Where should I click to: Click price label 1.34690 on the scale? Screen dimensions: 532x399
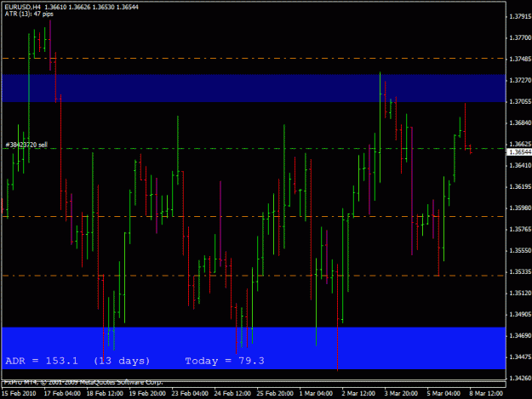click(520, 335)
